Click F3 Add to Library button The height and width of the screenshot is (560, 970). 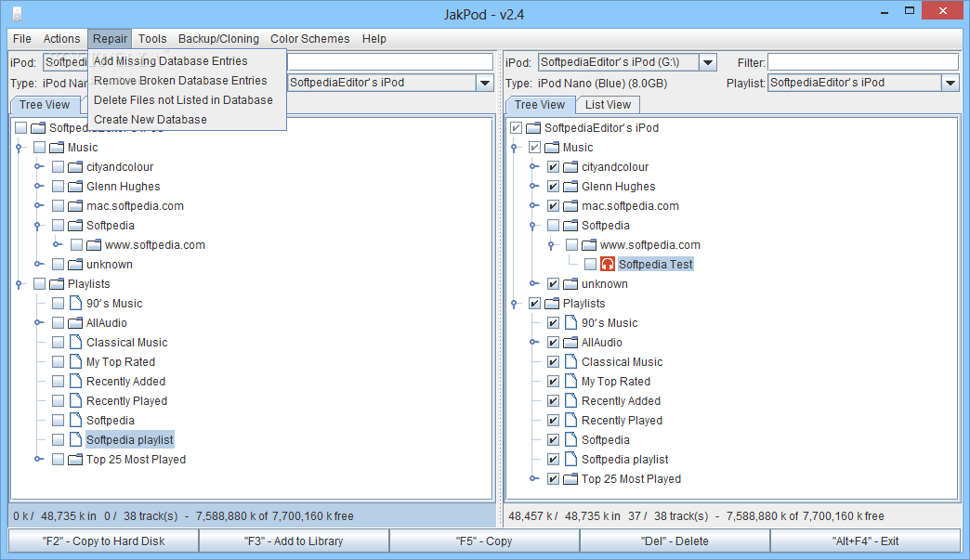pos(294,540)
